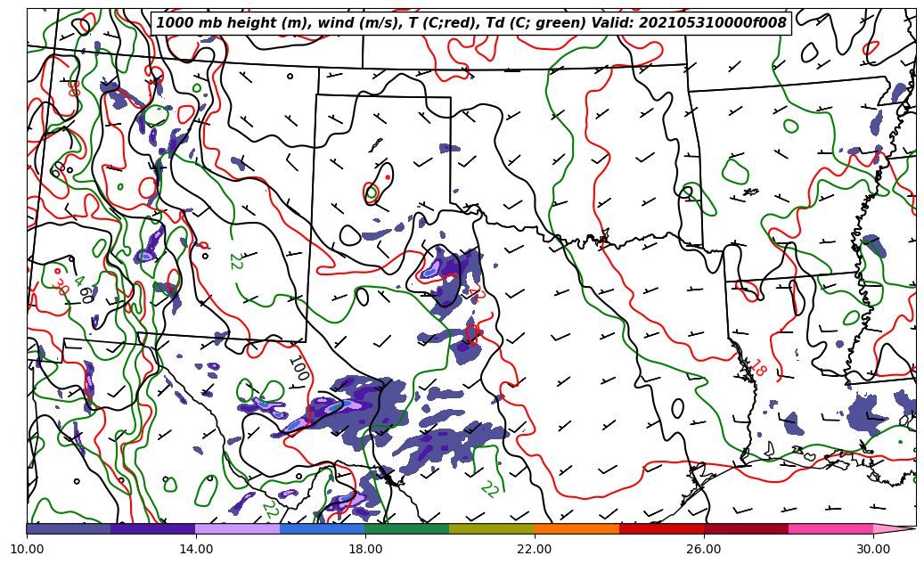Click the orange colorbar segment

(x=576, y=528)
